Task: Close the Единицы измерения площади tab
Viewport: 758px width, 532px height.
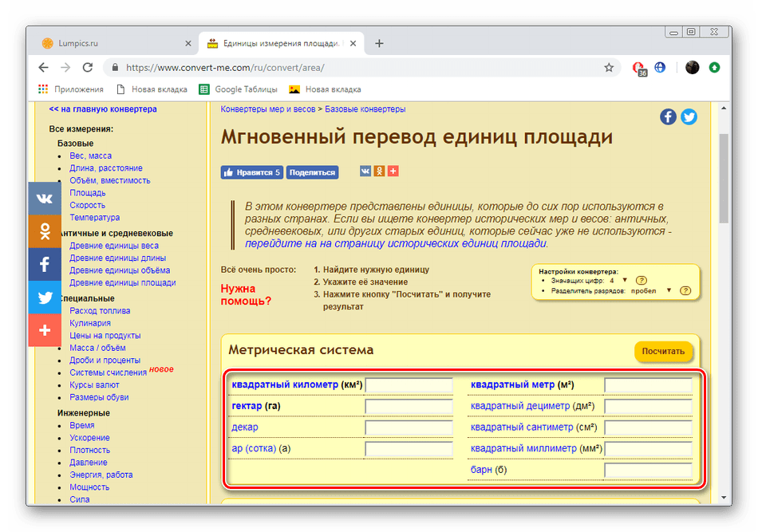Action: click(x=353, y=44)
